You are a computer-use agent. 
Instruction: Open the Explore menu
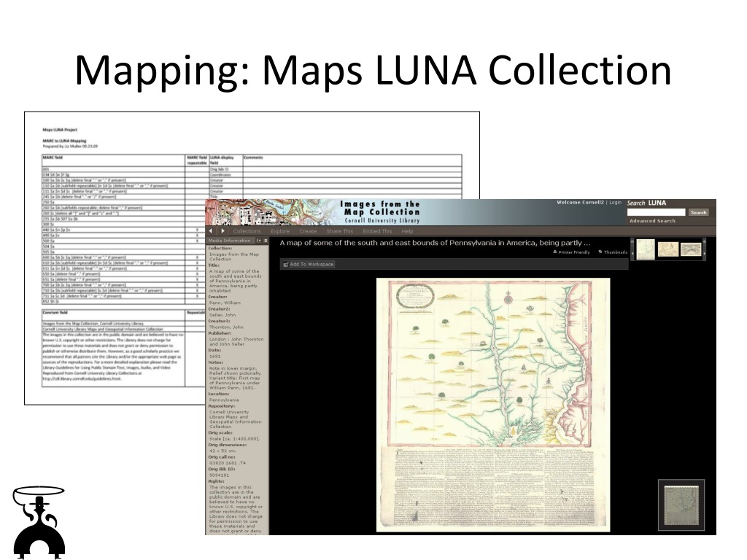point(280,231)
